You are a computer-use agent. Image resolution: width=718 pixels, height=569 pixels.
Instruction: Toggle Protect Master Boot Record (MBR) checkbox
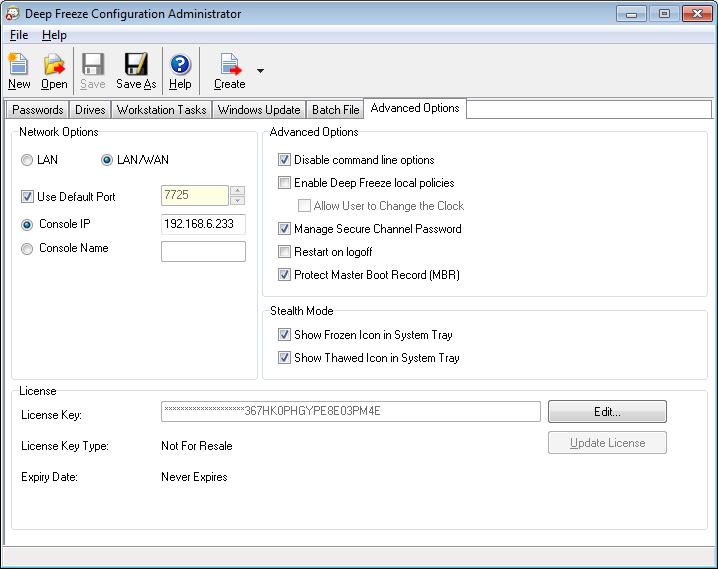[285, 275]
